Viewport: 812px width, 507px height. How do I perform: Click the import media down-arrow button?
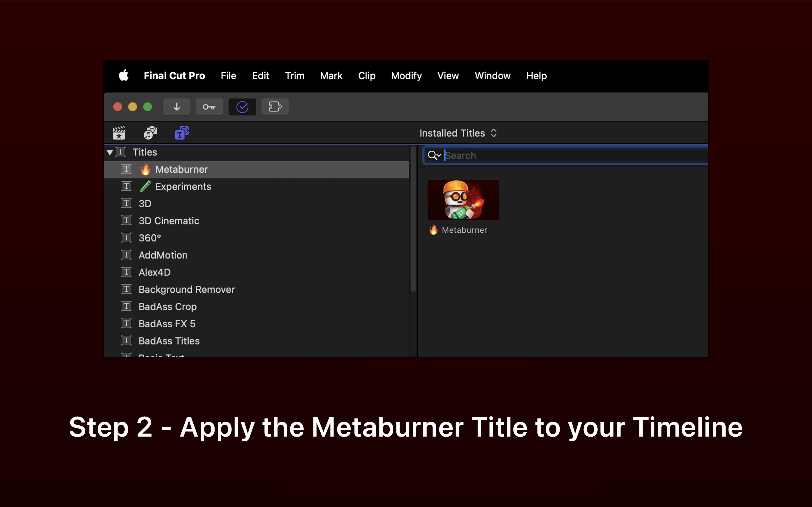(x=176, y=107)
